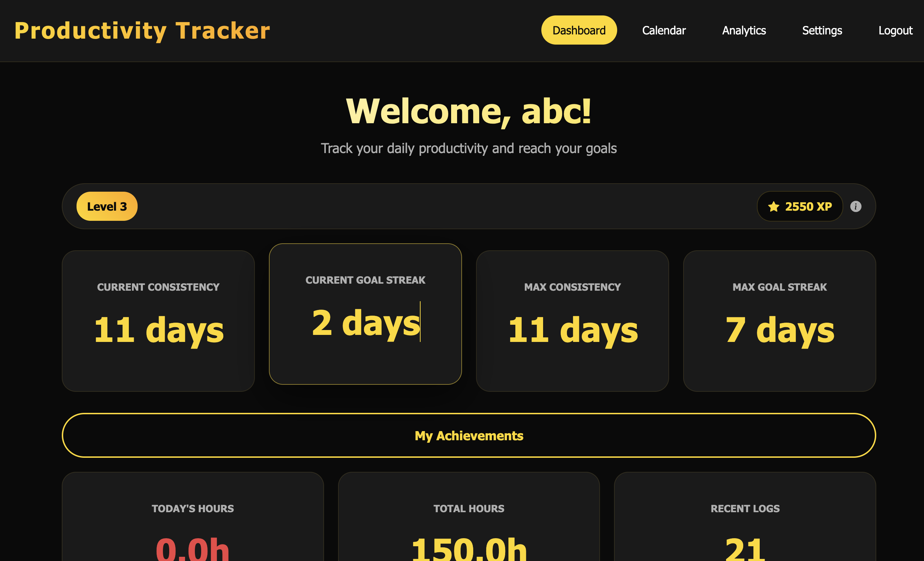Open the Dashboard tab
924x561 pixels.
pyautogui.click(x=579, y=31)
